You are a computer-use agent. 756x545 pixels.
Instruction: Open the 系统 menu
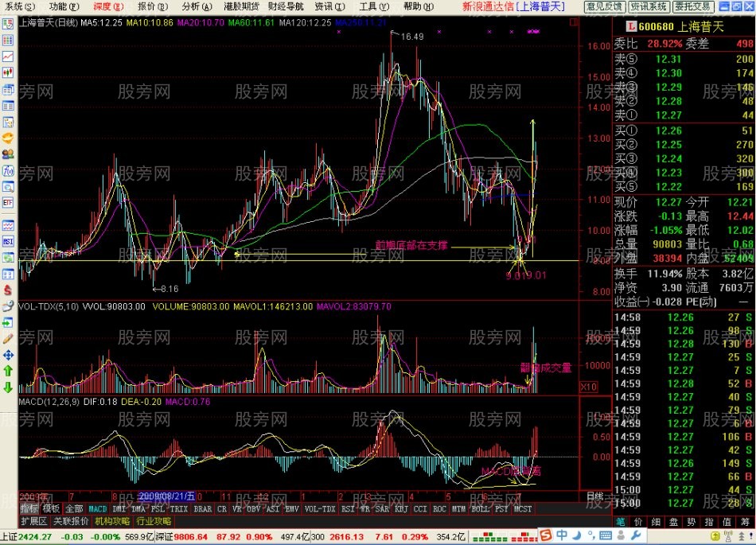[20, 6]
